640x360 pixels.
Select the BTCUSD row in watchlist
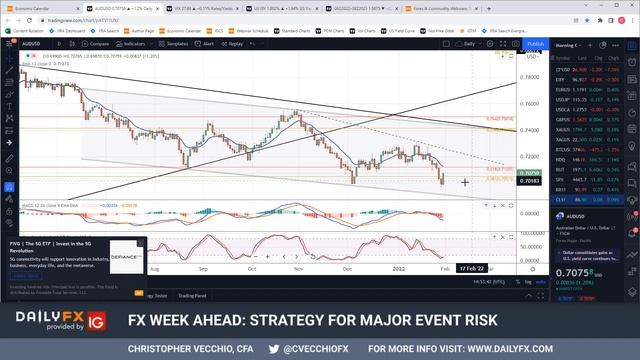click(x=587, y=150)
